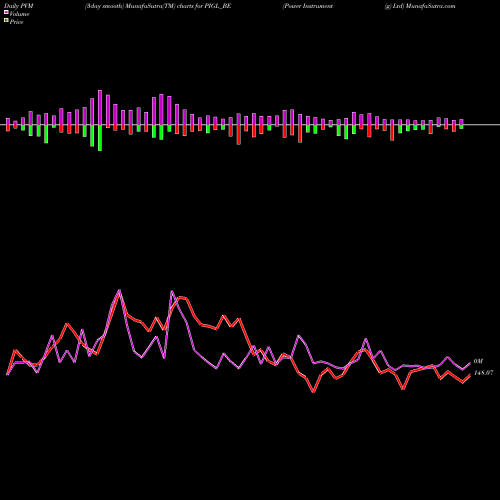Click the Price legend swatch
The height and width of the screenshot is (500, 500).
pyautogui.click(x=6, y=21)
